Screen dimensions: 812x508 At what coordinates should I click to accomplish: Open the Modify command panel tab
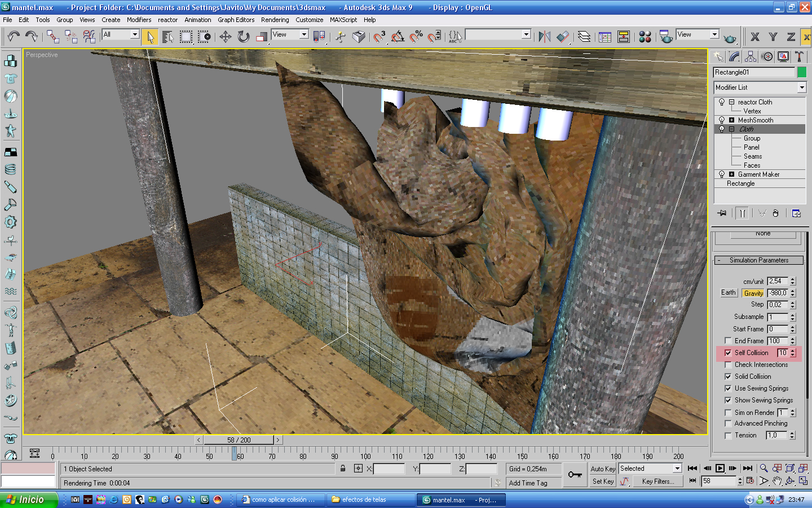tap(734, 56)
